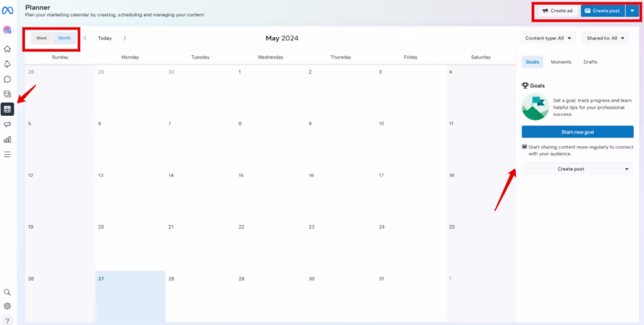This screenshot has width=644, height=325.
Task: Open Create post dropdown in Goals panel
Action: 577,169
